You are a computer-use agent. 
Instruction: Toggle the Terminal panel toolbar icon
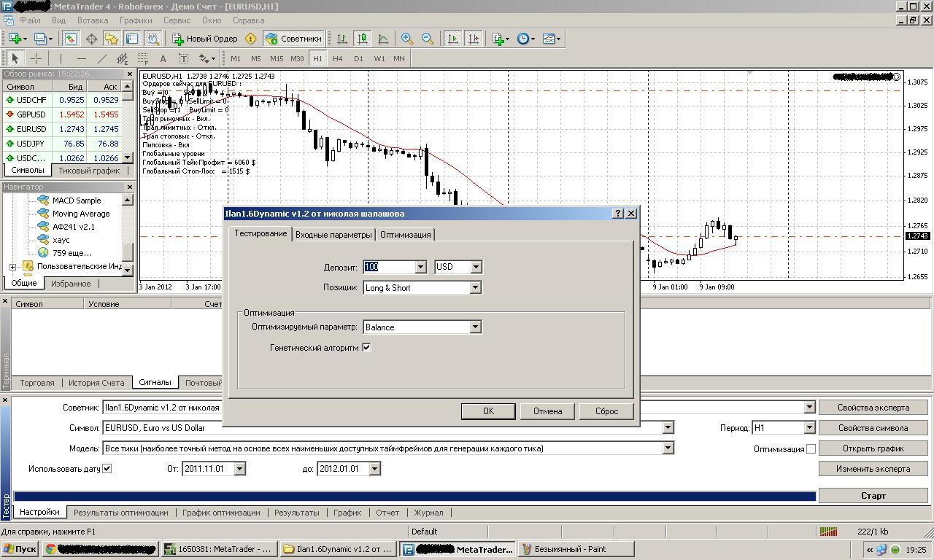[132, 39]
